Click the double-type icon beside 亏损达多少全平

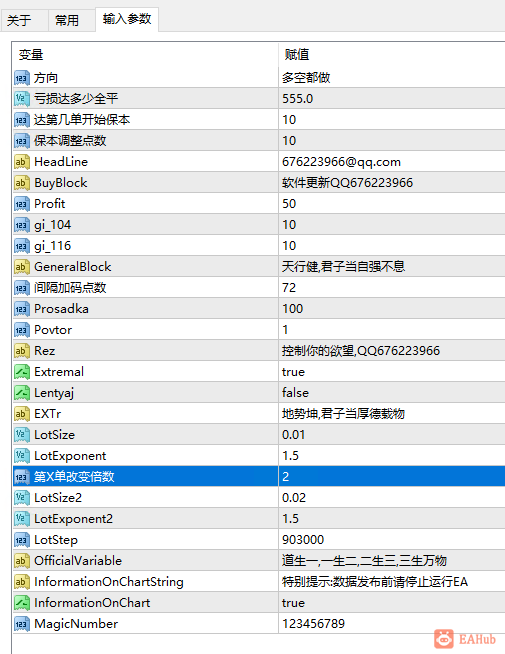point(22,98)
